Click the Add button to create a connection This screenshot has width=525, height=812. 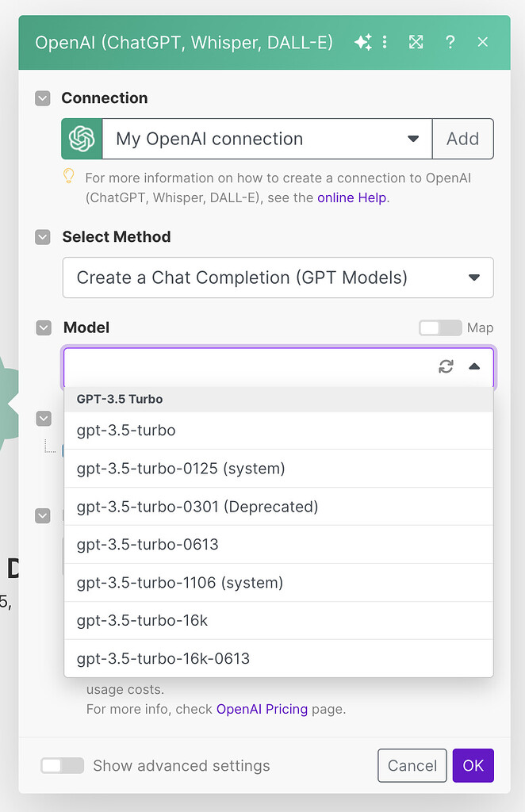point(463,139)
